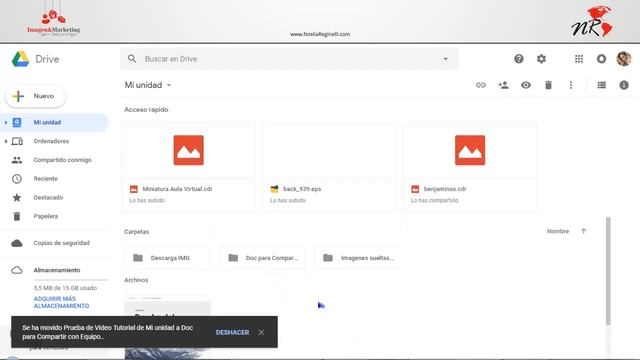Image resolution: width=640 pixels, height=360 pixels.
Task: Focus the Buscar en Drive search field
Action: (x=289, y=59)
